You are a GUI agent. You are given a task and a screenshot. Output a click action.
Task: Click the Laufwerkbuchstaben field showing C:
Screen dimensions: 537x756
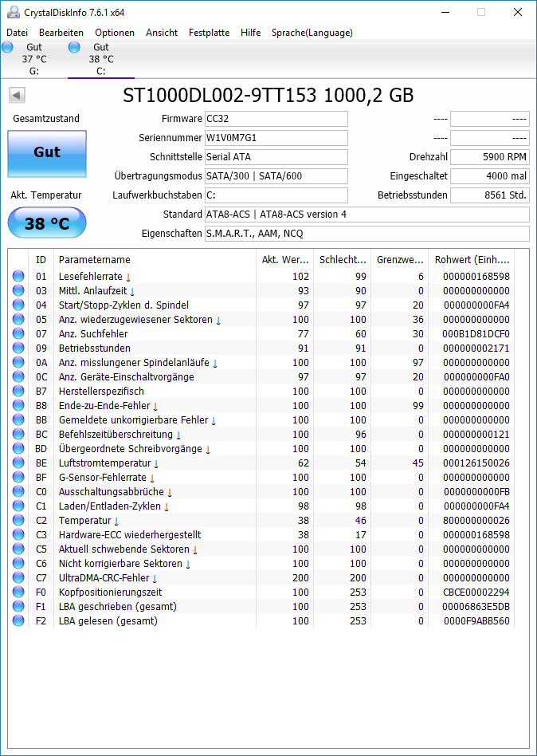[x=276, y=195]
